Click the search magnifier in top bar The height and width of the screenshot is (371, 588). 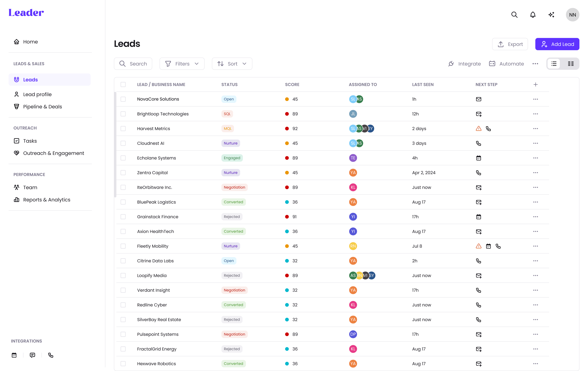point(514,15)
